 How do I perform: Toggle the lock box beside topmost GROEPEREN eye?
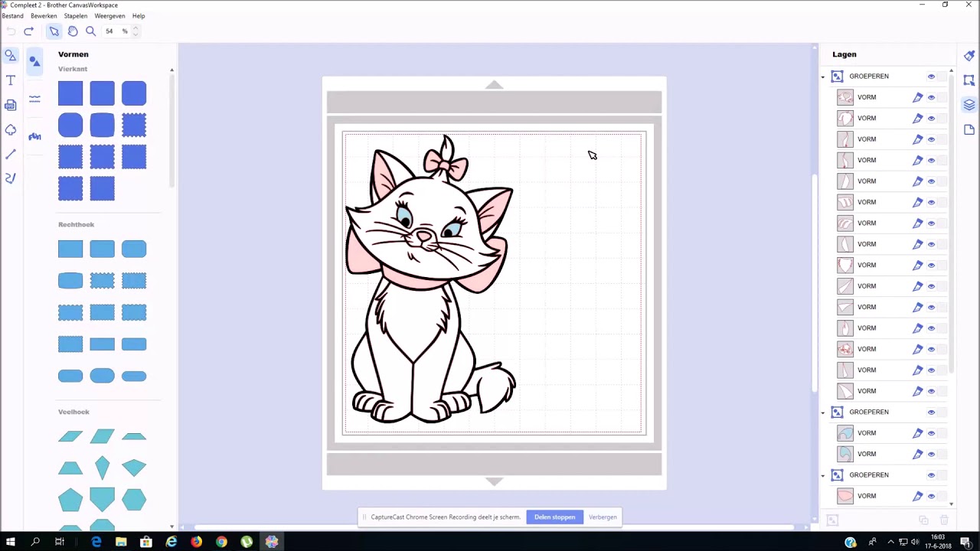click(x=942, y=77)
